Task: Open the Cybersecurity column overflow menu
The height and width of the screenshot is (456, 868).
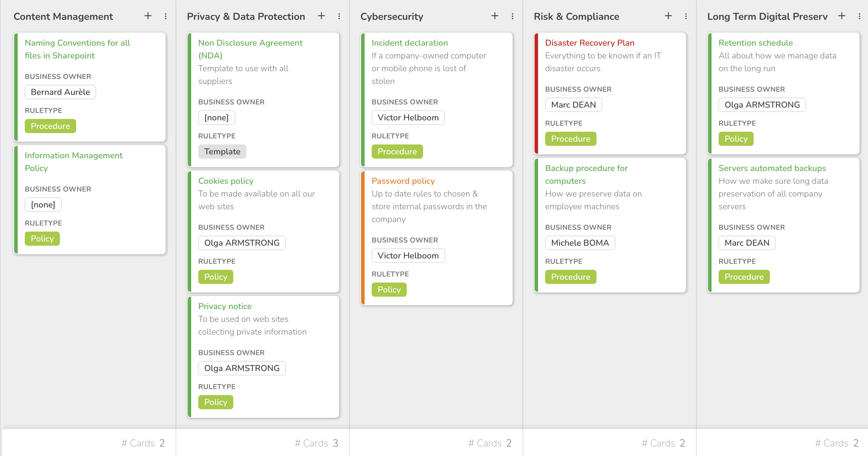Action: (512, 16)
